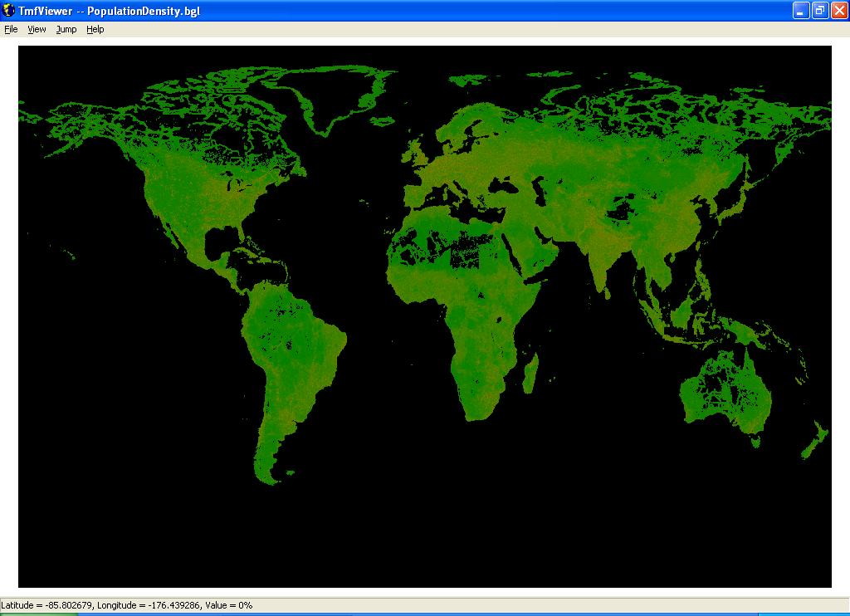This screenshot has width=850, height=616.
Task: Click the 'TmfViewer -- PopulationDensity.bgl' title text
Action: coord(110,11)
